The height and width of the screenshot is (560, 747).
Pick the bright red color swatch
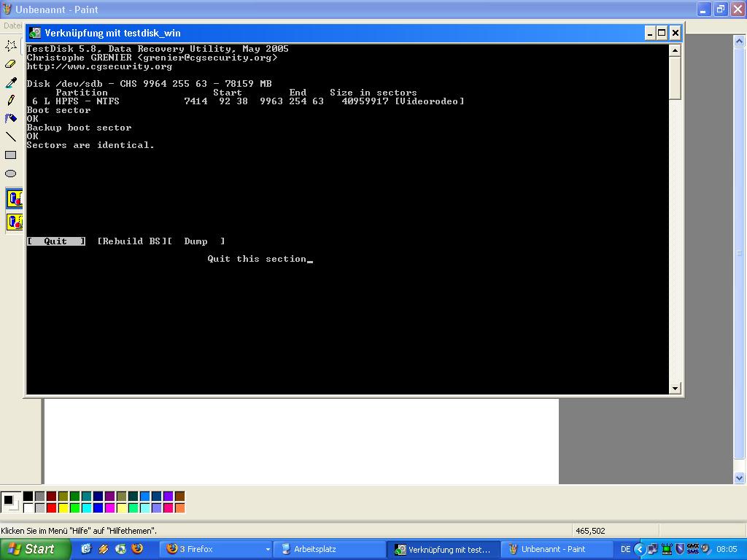pos(52,508)
